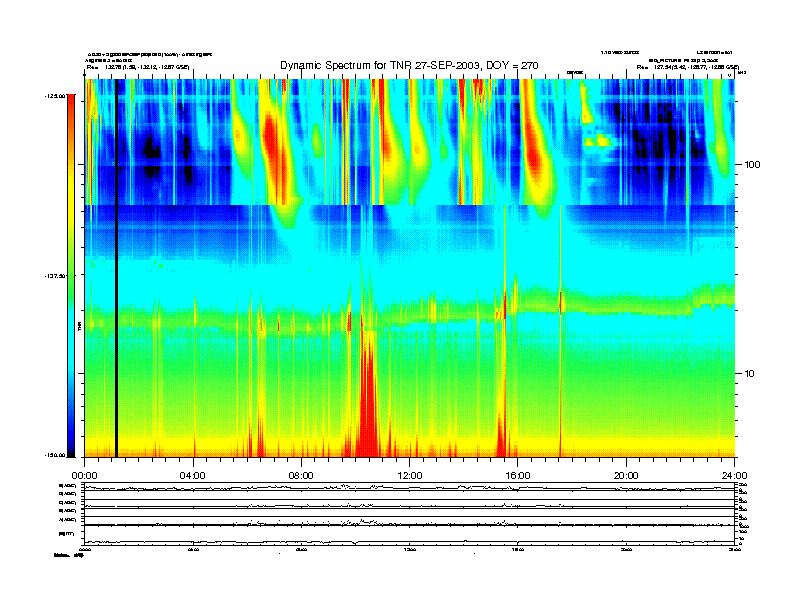Click the '100' frequency axis label
This screenshot has width=792, height=612.
(752, 165)
